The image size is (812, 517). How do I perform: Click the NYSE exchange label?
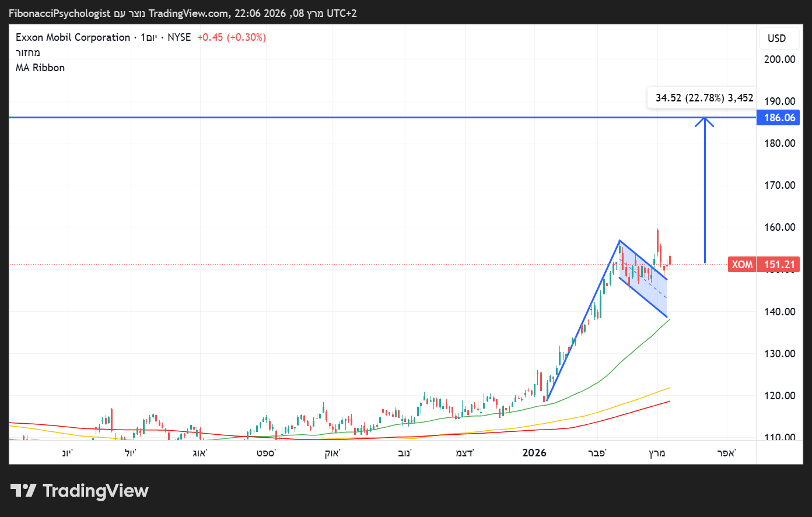tap(179, 37)
